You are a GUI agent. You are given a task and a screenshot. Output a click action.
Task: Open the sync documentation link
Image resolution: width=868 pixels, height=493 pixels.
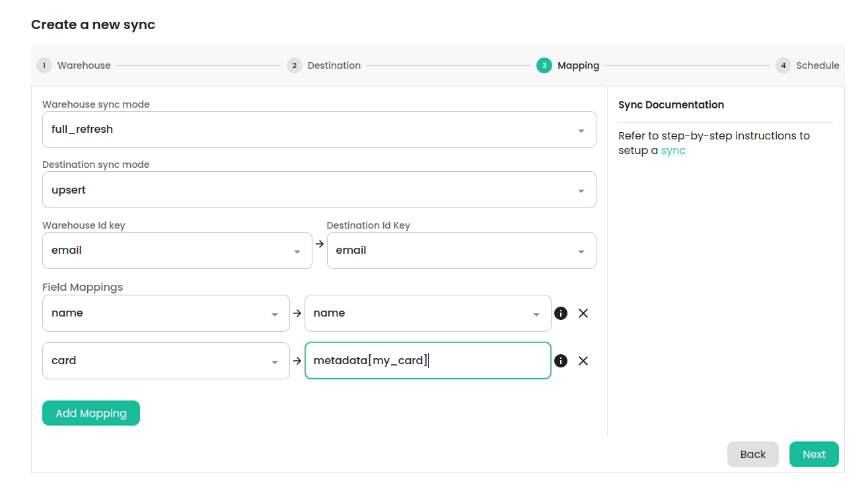pyautogui.click(x=673, y=151)
